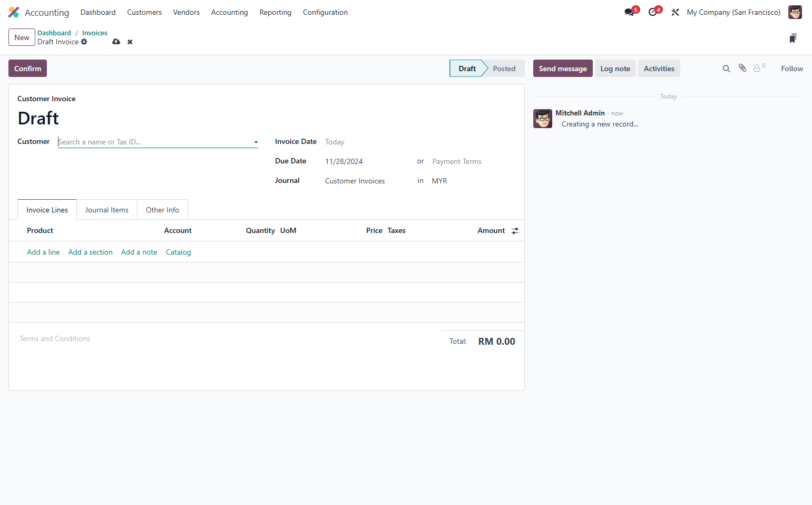Viewport: 812px width, 505px height.
Task: Click Add a line link
Action: point(43,252)
